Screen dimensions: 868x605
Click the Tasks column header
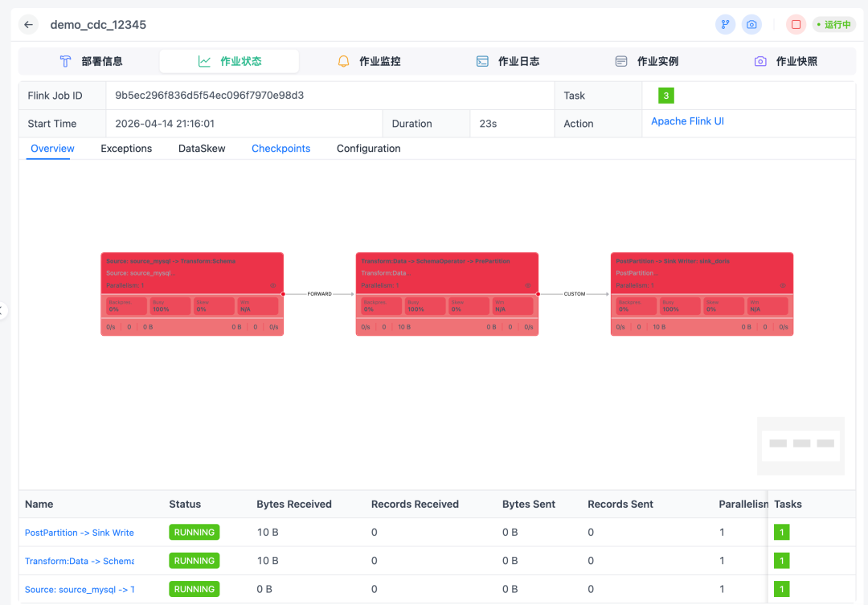pos(788,505)
